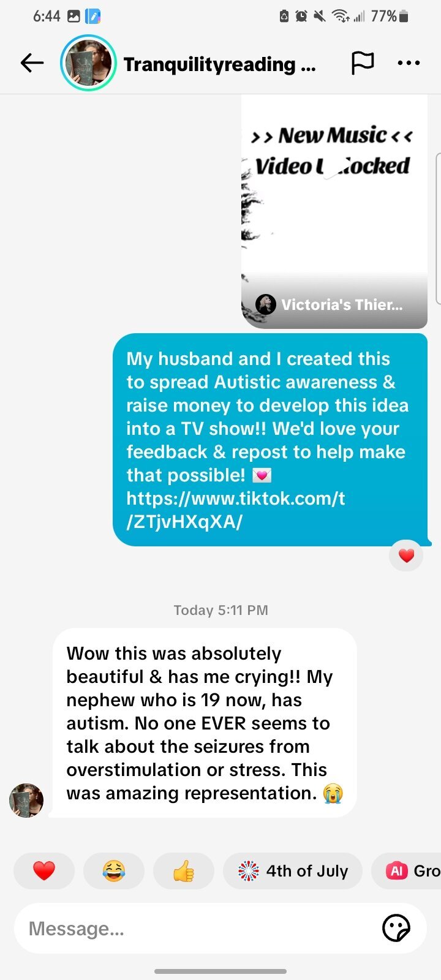Tap the heart reaction under blue message
Image resolution: width=441 pixels, height=980 pixels.
point(406,556)
